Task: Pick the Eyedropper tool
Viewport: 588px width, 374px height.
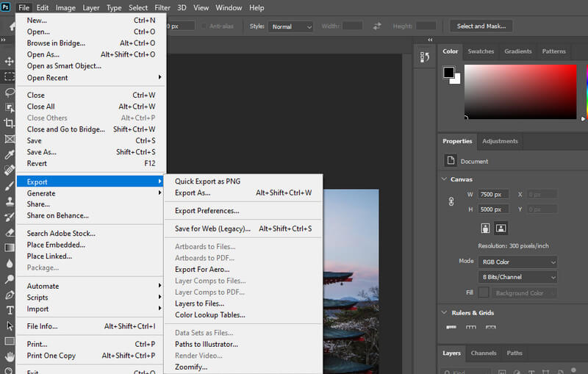Action: pyautogui.click(x=10, y=154)
